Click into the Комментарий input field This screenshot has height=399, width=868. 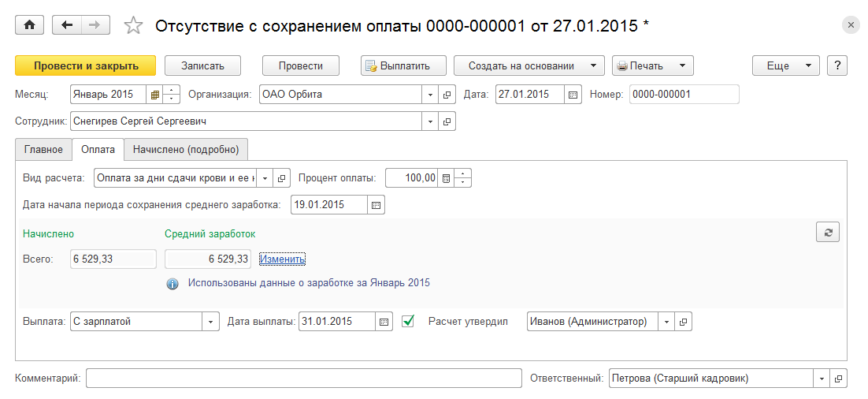(303, 378)
